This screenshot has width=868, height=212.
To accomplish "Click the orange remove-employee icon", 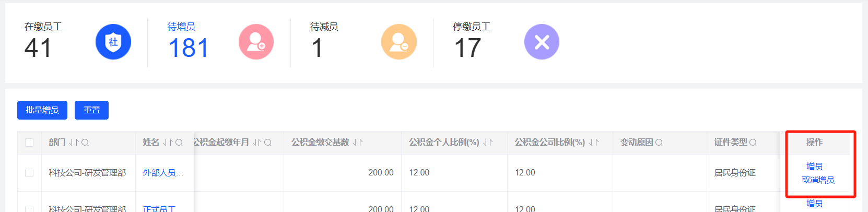I will [x=399, y=42].
